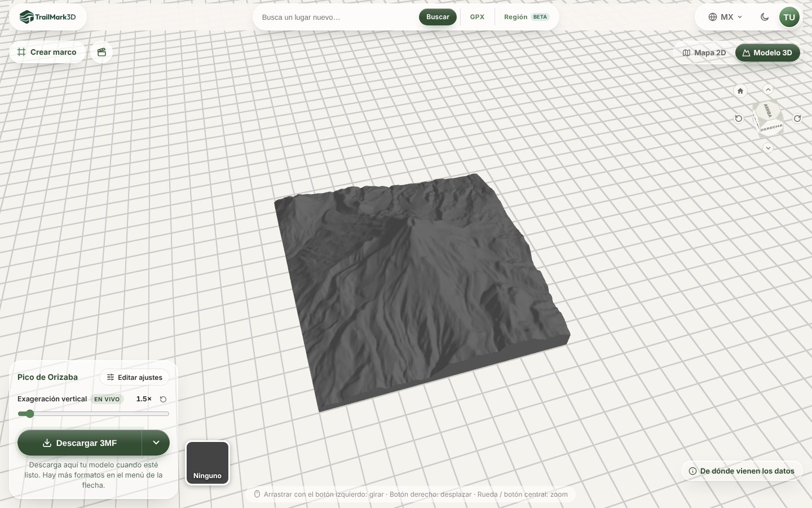Switch to Modelo 3D view
Image resolution: width=812 pixels, height=508 pixels.
coord(767,52)
